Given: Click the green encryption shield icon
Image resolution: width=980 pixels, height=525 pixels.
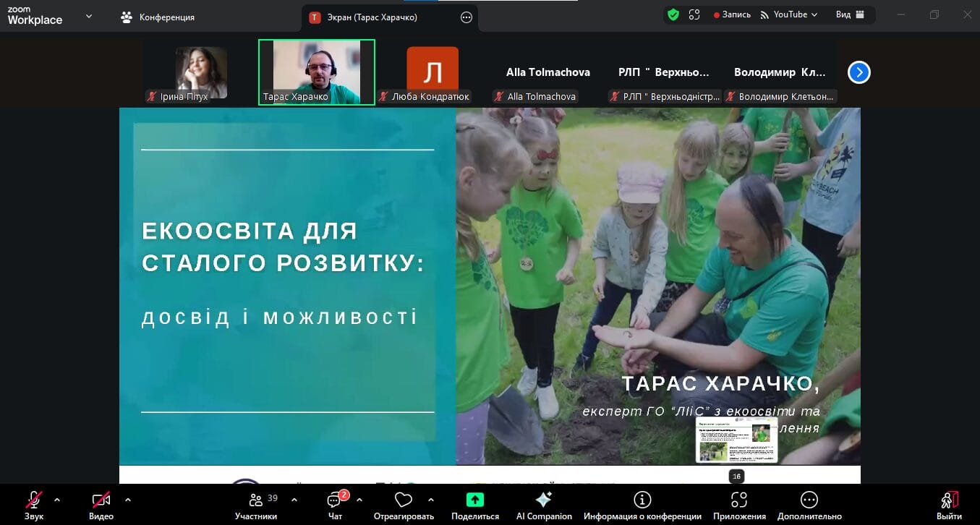Looking at the screenshot, I should [673, 14].
